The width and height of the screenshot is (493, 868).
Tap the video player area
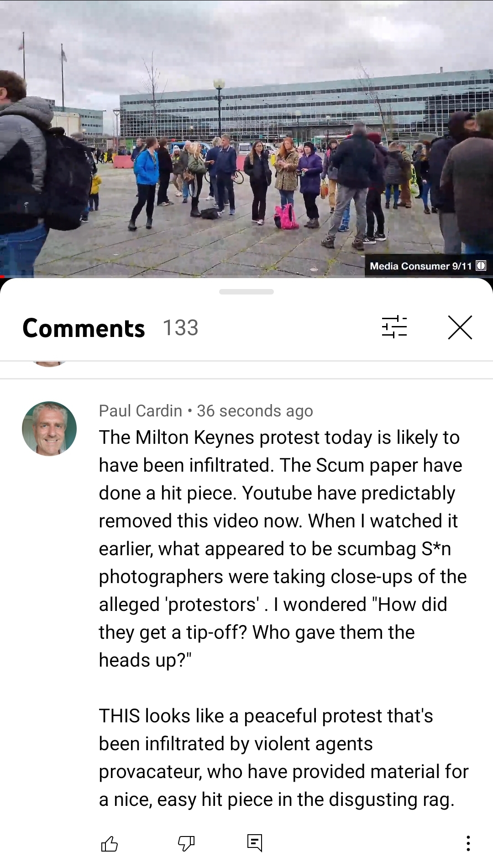[246, 137]
